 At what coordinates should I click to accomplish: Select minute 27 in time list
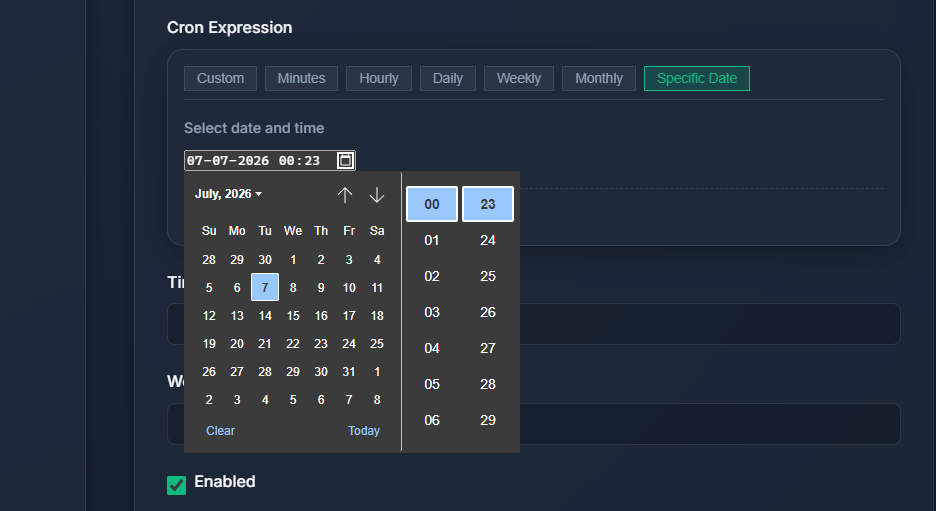click(x=488, y=348)
